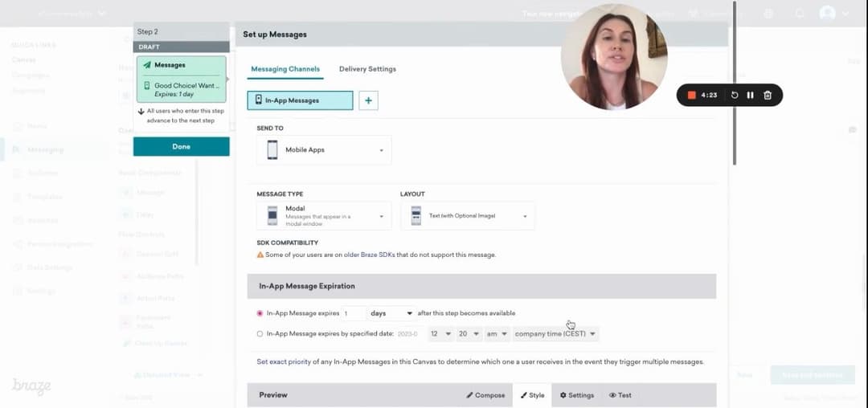This screenshot has height=408, width=868.
Task: Click the orange SDK compatibility warning icon
Action: [x=260, y=255]
